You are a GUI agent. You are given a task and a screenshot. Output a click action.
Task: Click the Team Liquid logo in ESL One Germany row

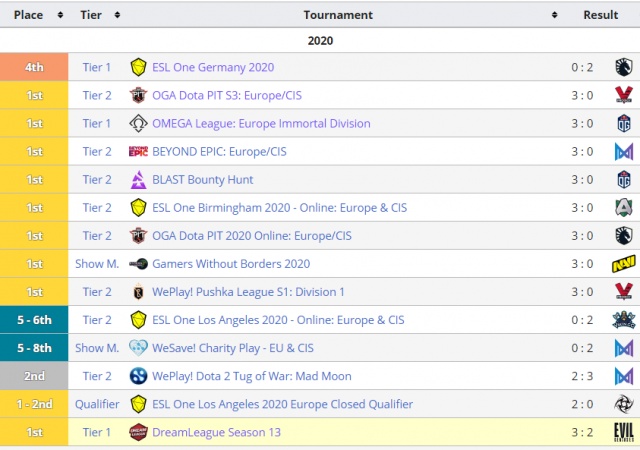(623, 68)
